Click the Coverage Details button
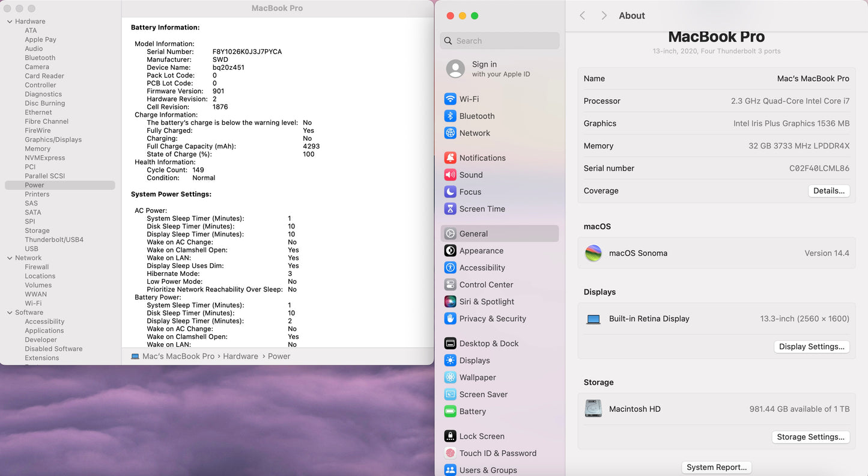Viewport: 868px width, 476px height. click(x=828, y=191)
